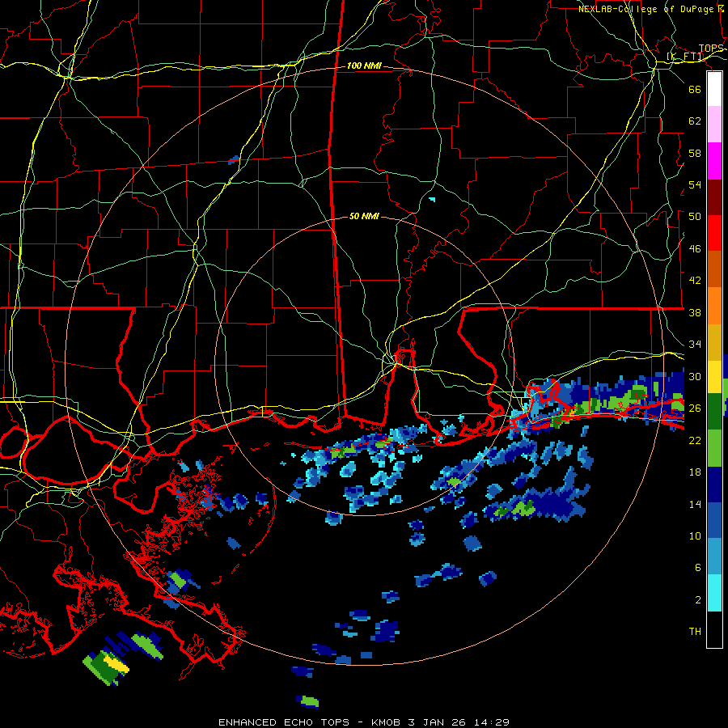
Task: Click the magenta legend swatch
Action: [714, 161]
